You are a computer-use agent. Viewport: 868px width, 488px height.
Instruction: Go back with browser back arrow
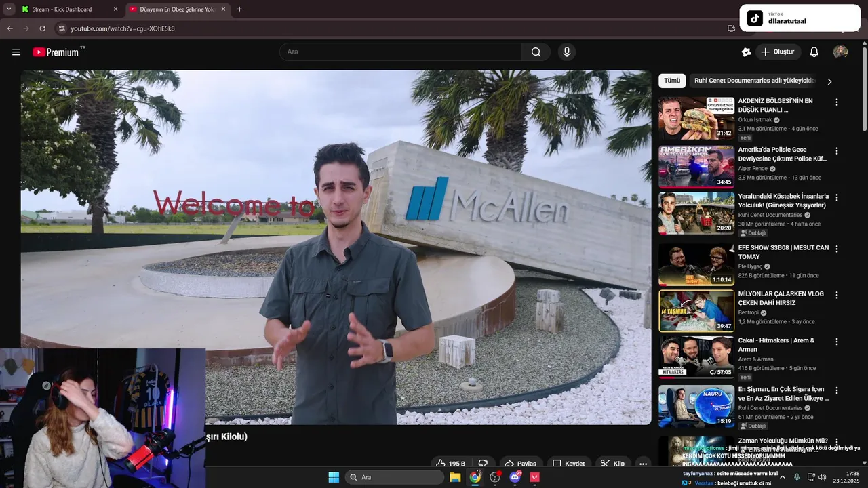coord(9,28)
